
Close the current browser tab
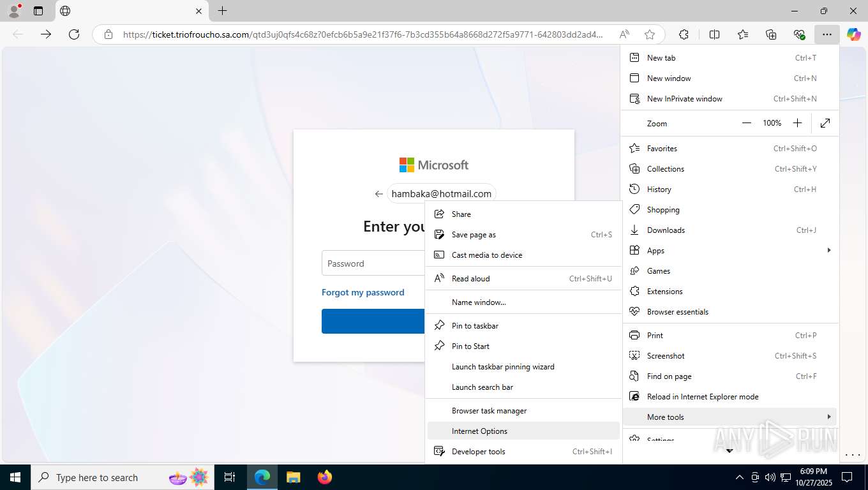point(199,11)
